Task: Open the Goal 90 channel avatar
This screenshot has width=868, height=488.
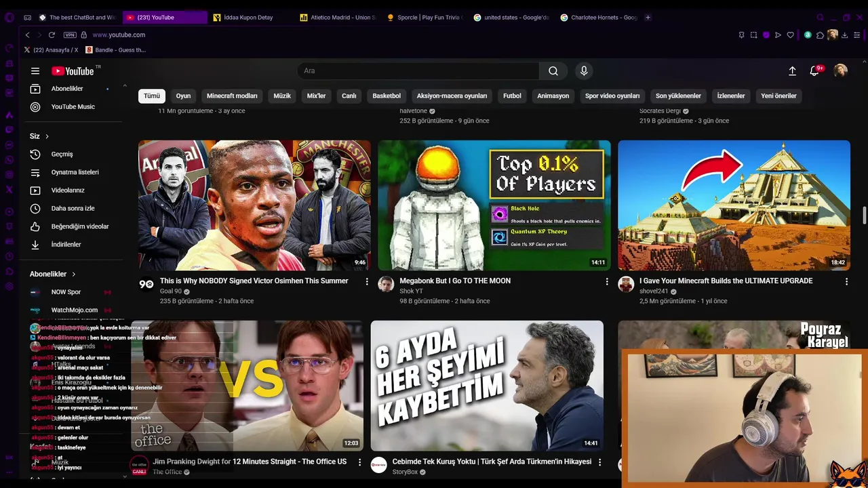Action: 146,284
